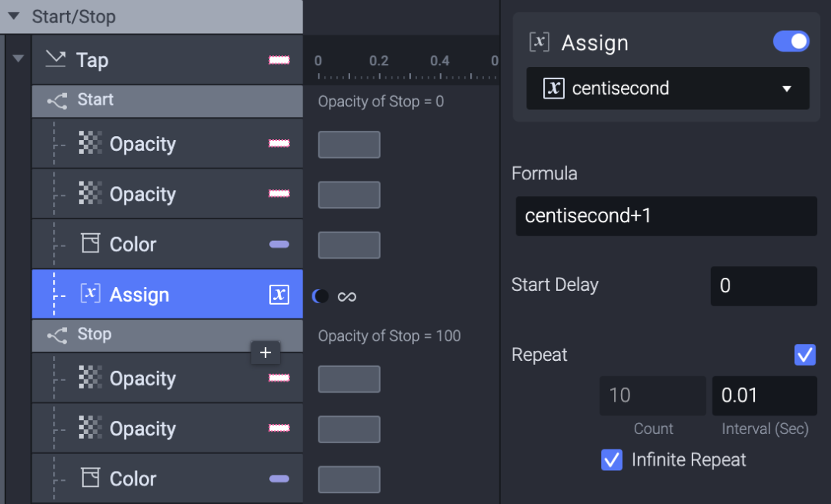Click the plus button near Stop
Image resolution: width=831 pixels, height=504 pixels.
pos(265,352)
